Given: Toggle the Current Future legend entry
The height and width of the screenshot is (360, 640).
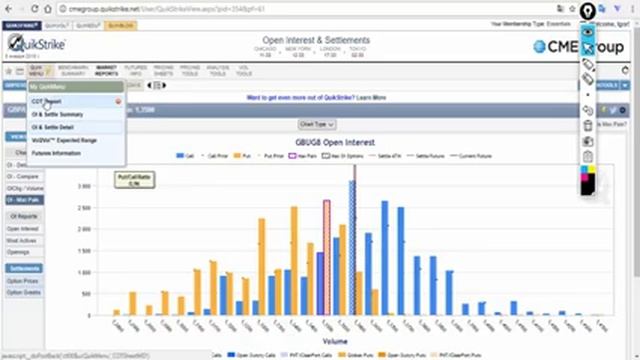Looking at the screenshot, I should coord(471,156).
